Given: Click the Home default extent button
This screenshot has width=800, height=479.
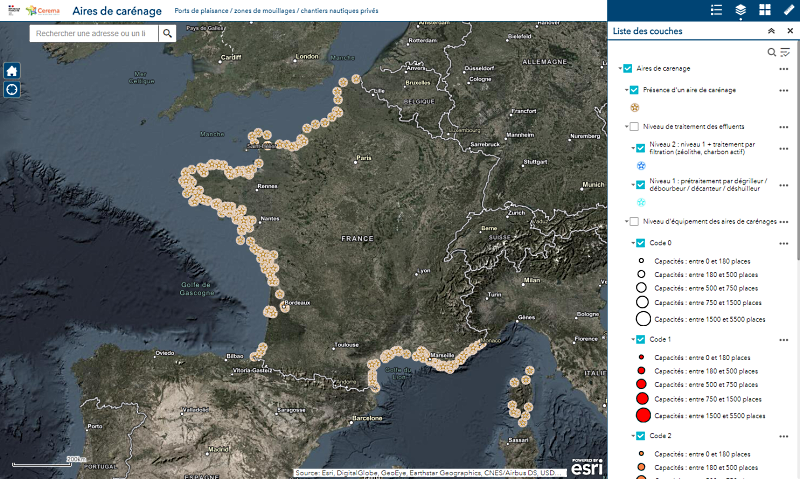Looking at the screenshot, I should tap(12, 70).
